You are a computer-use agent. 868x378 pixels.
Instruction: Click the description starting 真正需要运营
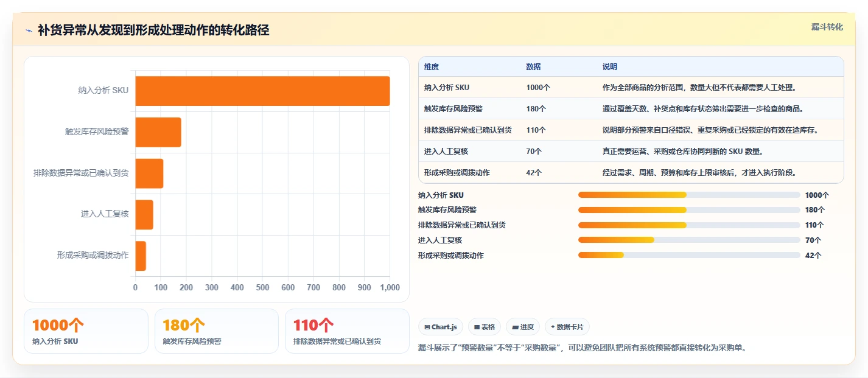tap(683, 152)
